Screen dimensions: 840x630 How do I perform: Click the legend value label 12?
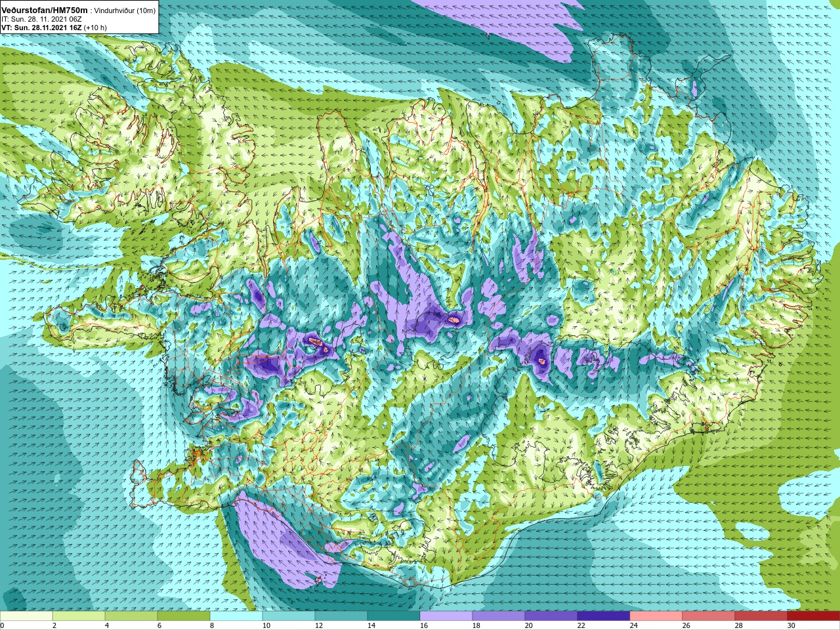point(319,625)
